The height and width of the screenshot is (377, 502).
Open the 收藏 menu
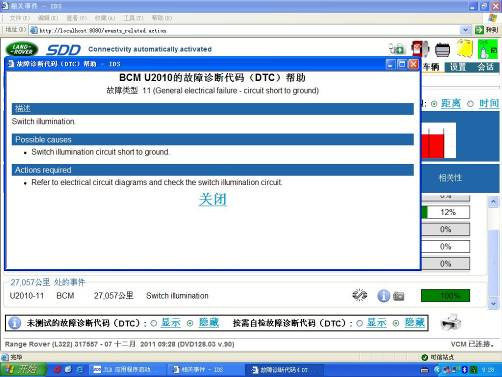click(x=104, y=18)
